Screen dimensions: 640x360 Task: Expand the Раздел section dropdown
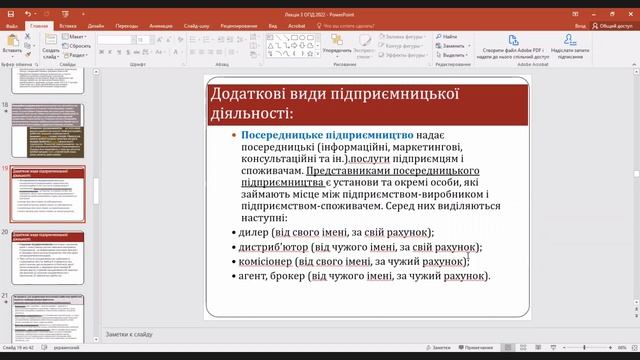tap(75, 55)
